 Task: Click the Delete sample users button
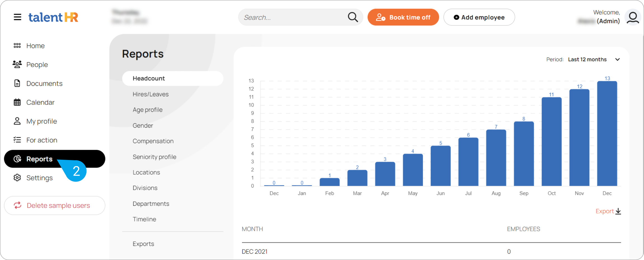pyautogui.click(x=55, y=205)
